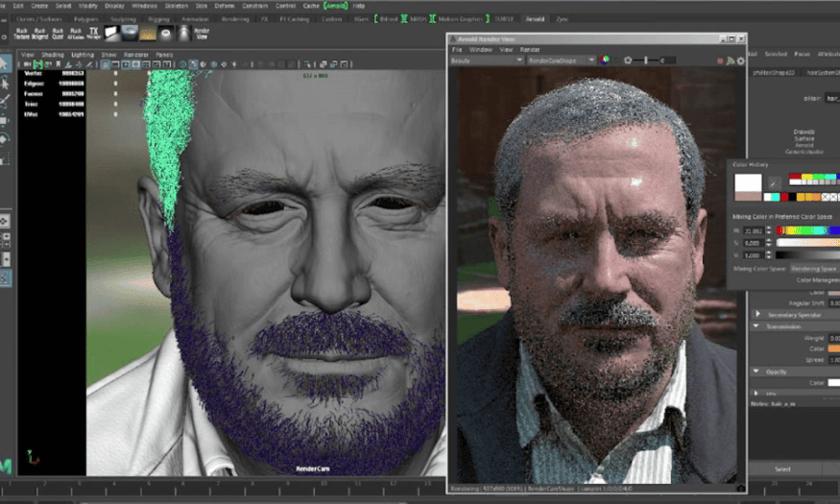Select the Paint Selection tool in toolbox
The image size is (840, 504).
4,101
